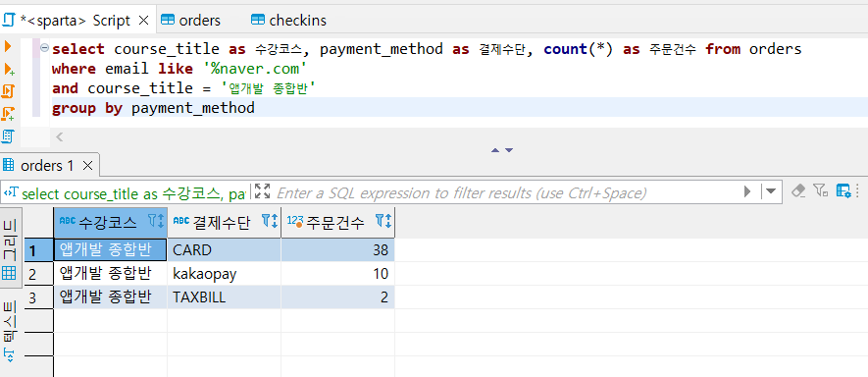Click the SQL query text icon in results bar

(x=11, y=193)
